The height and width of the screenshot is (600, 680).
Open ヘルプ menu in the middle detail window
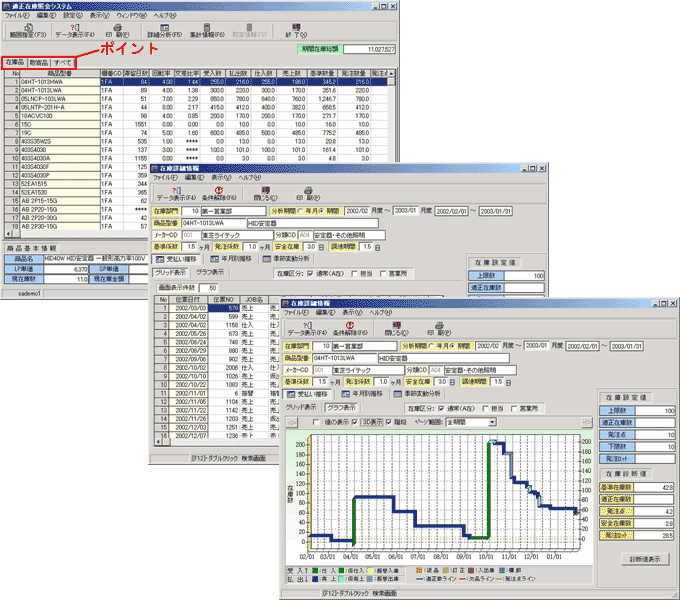(x=249, y=177)
